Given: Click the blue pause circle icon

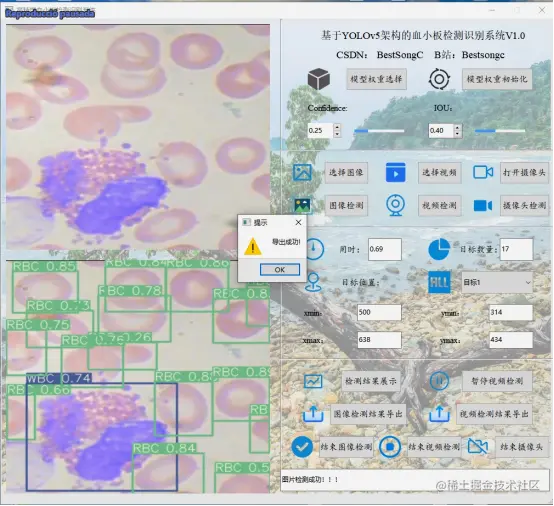Looking at the screenshot, I should click(439, 381).
